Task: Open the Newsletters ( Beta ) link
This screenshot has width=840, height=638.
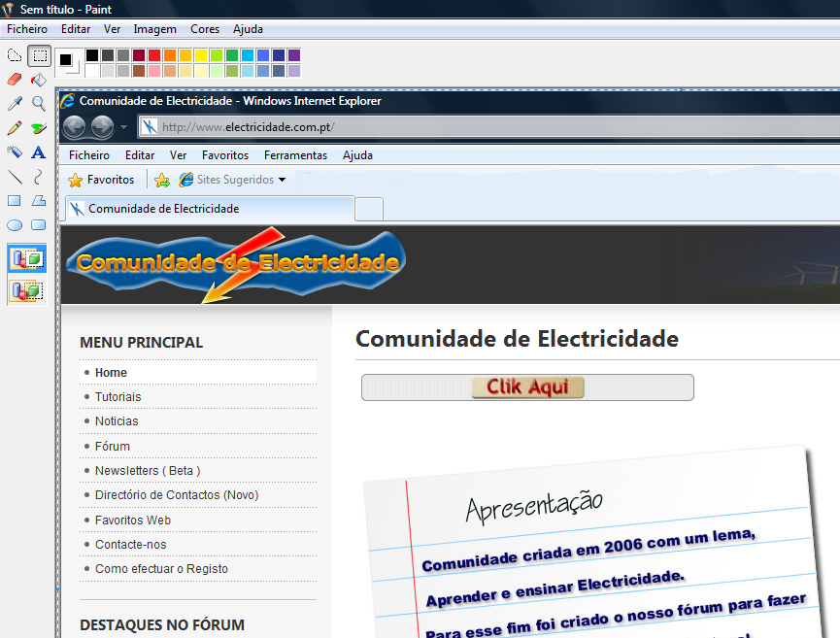Action: (148, 470)
